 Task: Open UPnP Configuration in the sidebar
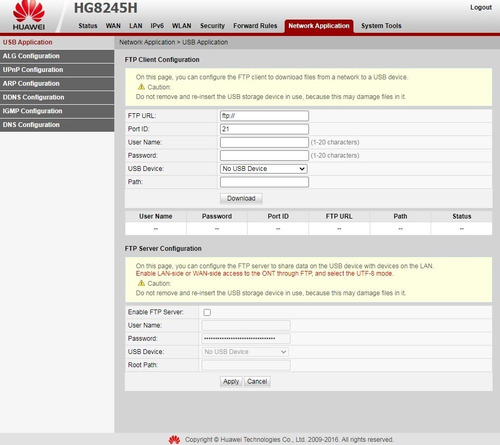pyautogui.click(x=57, y=70)
